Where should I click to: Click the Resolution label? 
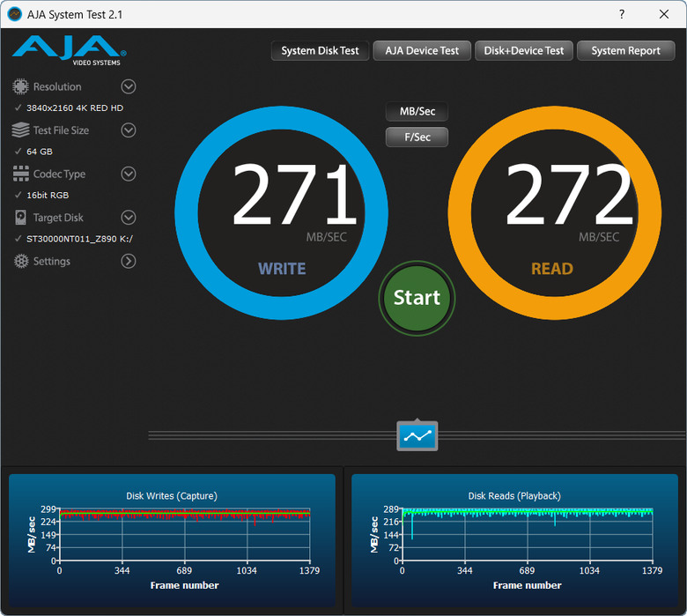coord(57,87)
